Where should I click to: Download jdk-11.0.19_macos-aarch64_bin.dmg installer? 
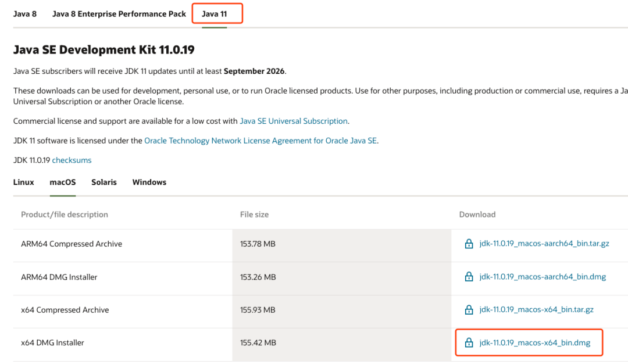(x=543, y=277)
